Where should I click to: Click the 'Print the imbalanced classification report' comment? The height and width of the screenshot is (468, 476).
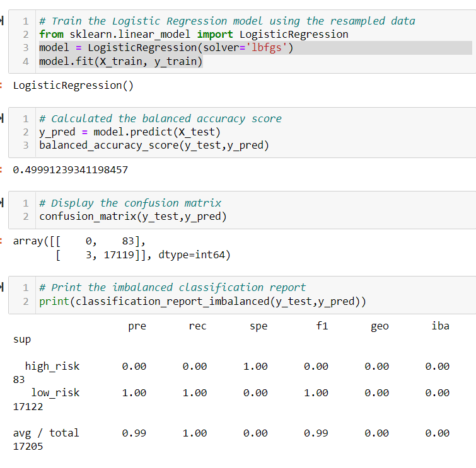coord(172,287)
